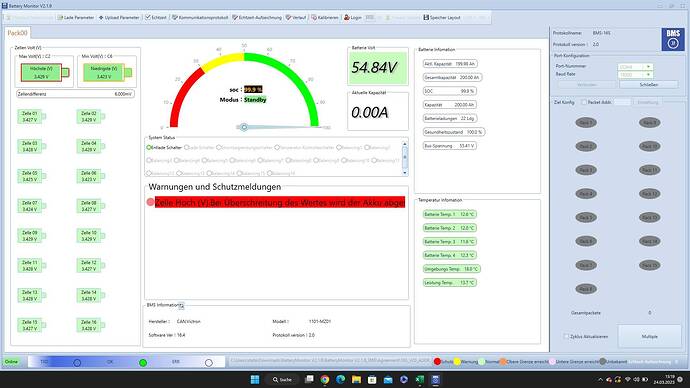Enable the Packet Addr. checkbox
The height and width of the screenshot is (388, 690).
coord(584,102)
